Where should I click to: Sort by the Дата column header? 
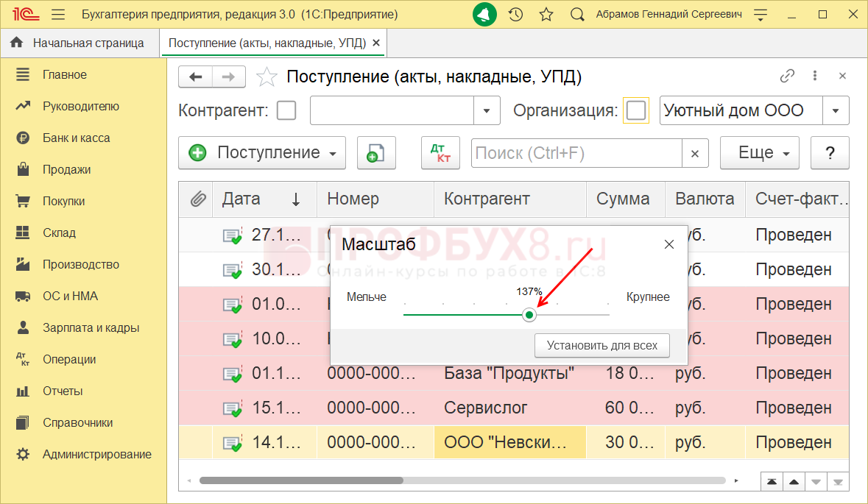pyautogui.click(x=264, y=199)
